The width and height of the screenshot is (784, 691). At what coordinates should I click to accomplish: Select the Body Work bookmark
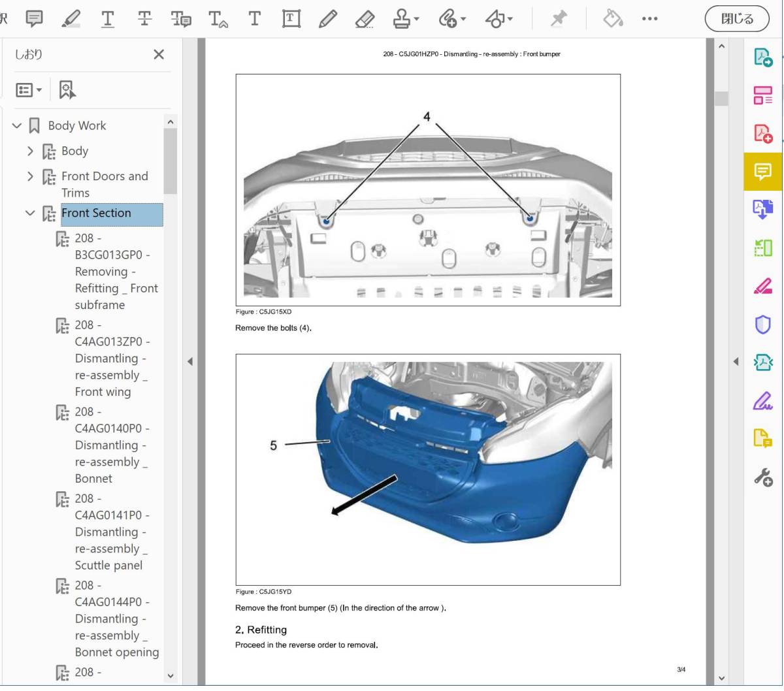click(x=77, y=125)
